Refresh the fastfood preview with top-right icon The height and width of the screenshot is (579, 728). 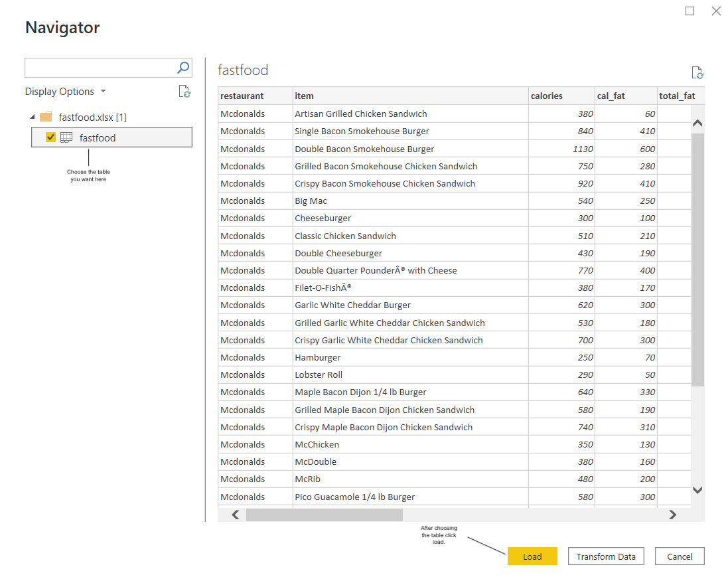pos(697,72)
